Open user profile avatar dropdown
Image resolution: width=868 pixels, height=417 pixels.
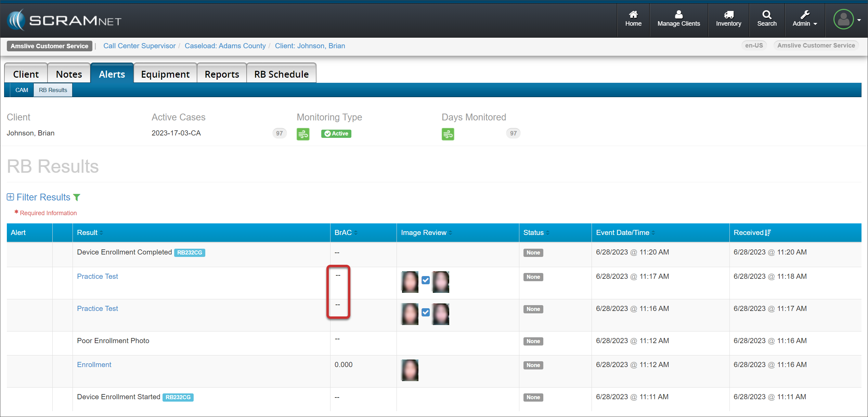tap(847, 19)
